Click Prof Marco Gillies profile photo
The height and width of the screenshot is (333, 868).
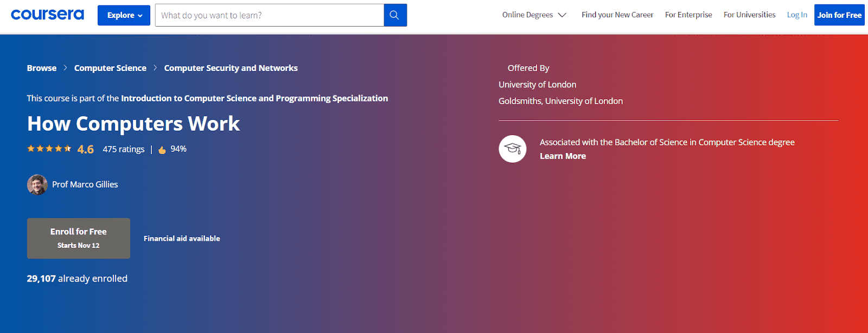(x=37, y=184)
